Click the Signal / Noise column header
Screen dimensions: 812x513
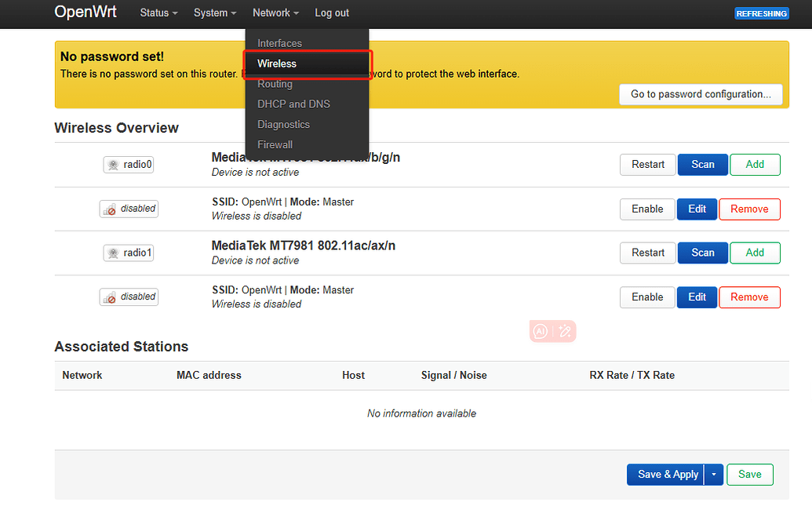coord(454,375)
